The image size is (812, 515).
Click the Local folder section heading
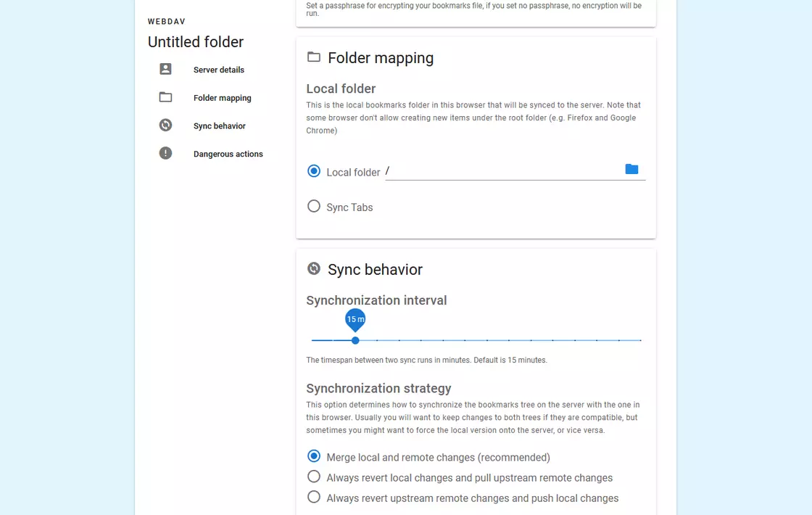pyautogui.click(x=341, y=88)
